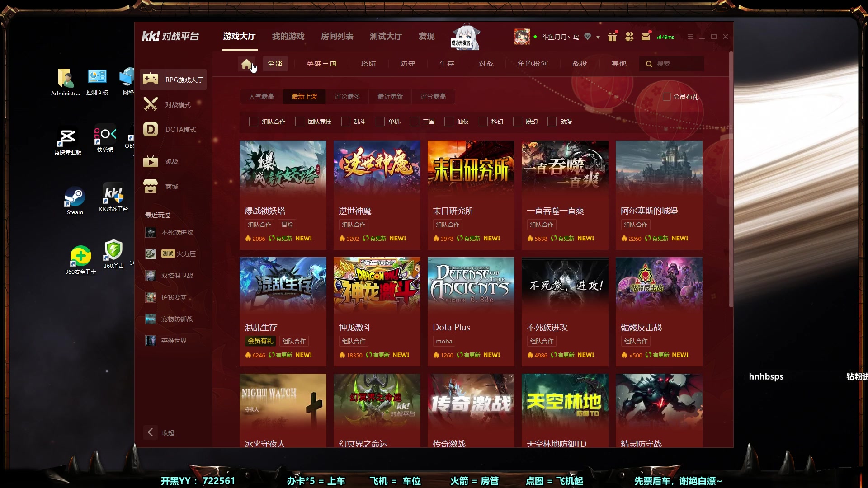Select the 角色扮演 category

(533, 64)
